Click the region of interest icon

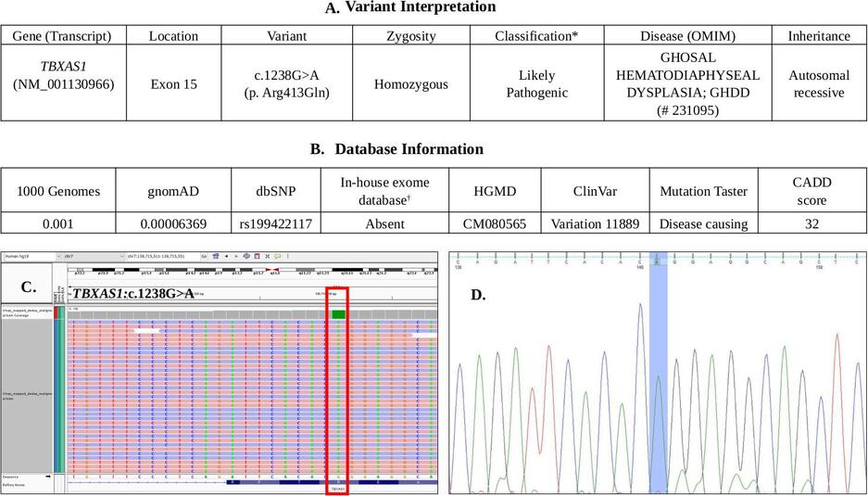(x=257, y=256)
